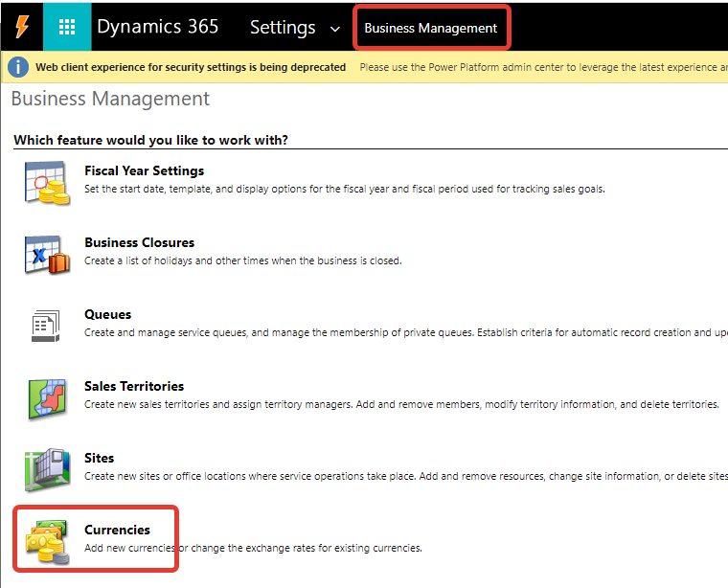
Task: Click the Currencies money icon
Action: pos(47,542)
